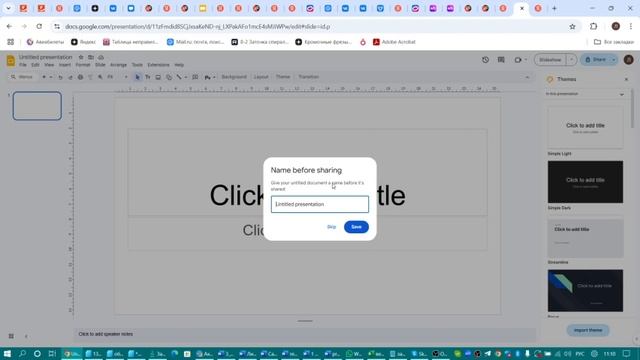Click the grid view icon at bottom left
The image size is (640, 360).
(11, 336)
